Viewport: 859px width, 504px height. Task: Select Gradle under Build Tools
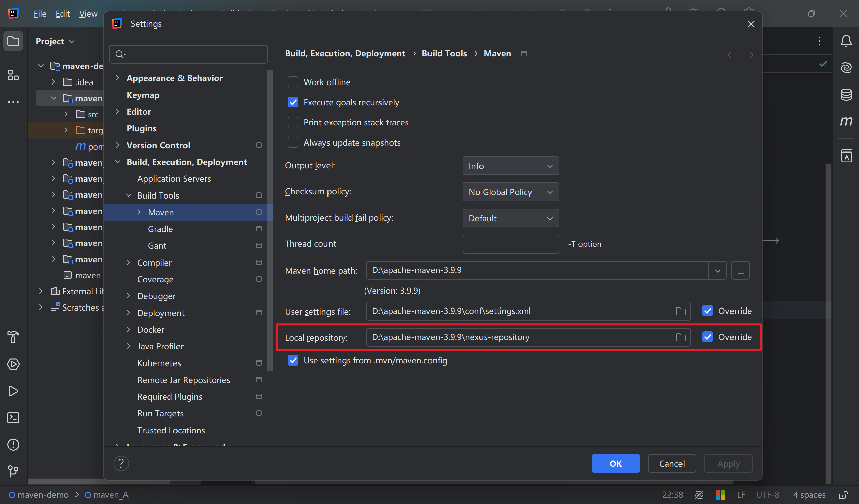click(160, 229)
